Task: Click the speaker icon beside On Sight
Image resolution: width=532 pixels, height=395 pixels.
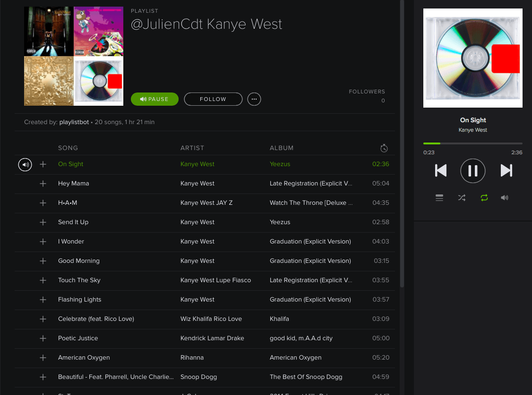Action: click(25, 165)
